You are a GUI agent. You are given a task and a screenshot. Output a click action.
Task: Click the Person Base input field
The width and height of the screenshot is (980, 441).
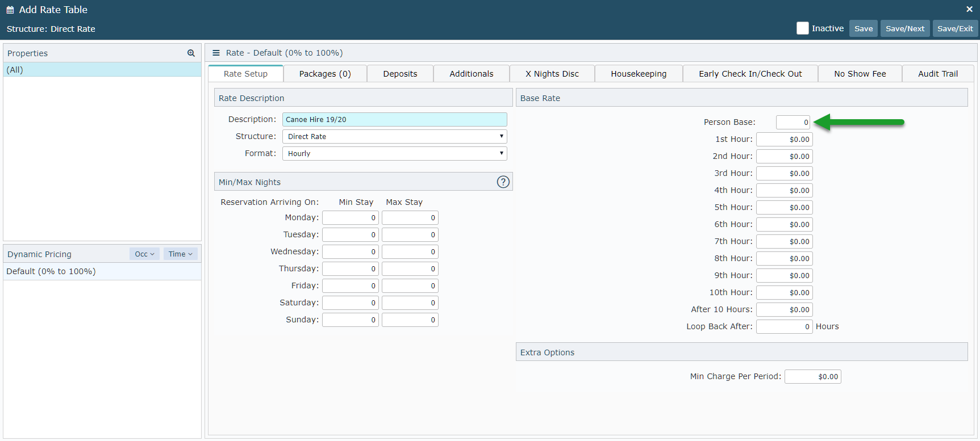(x=793, y=122)
